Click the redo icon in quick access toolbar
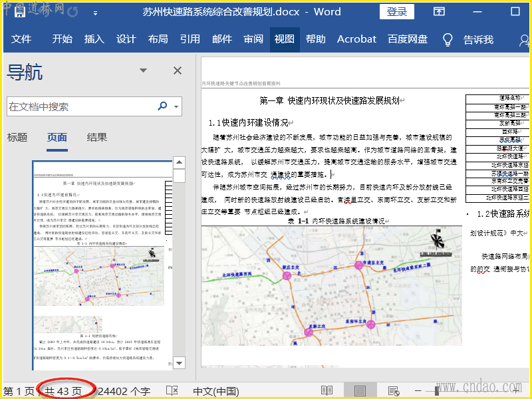The image size is (532, 399). (71, 12)
